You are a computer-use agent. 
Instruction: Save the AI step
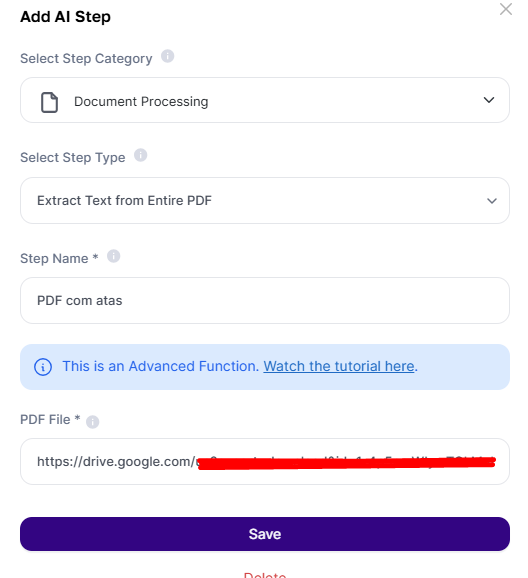click(x=265, y=534)
